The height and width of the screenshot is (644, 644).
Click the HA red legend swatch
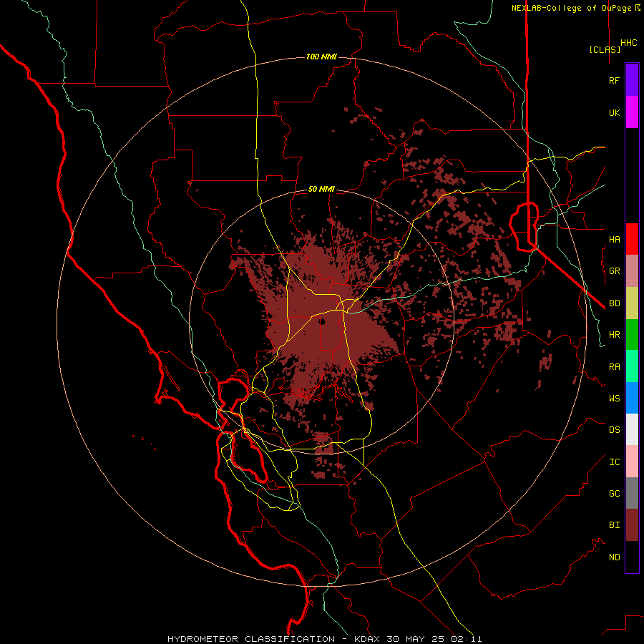click(x=632, y=239)
